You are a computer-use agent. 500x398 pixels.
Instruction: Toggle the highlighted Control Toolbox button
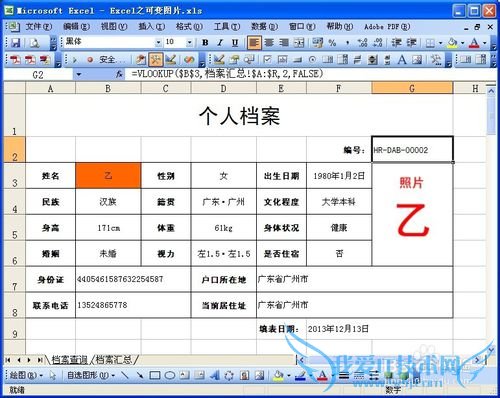click(155, 60)
